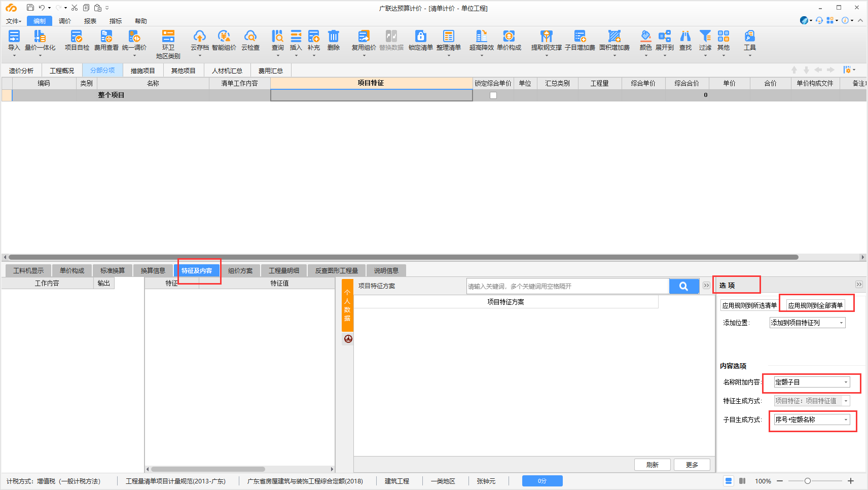
Task: Open 费用查看 fee viewer
Action: [106, 40]
